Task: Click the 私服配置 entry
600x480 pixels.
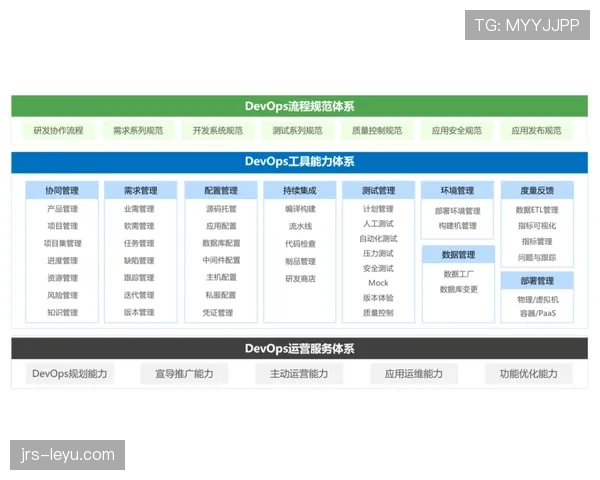Action: click(221, 295)
